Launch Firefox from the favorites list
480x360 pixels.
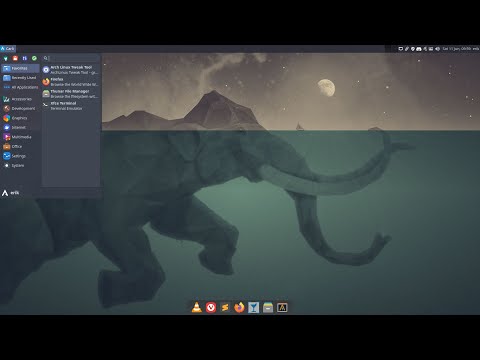(x=71, y=82)
